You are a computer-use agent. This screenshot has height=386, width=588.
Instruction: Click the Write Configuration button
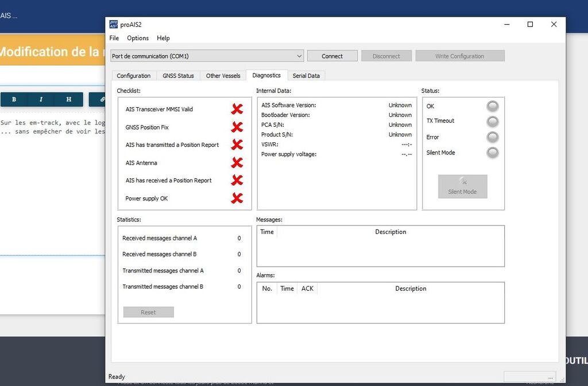(x=460, y=56)
